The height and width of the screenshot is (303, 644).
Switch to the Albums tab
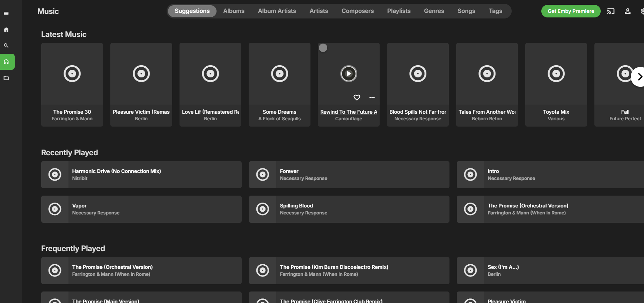coord(234,11)
